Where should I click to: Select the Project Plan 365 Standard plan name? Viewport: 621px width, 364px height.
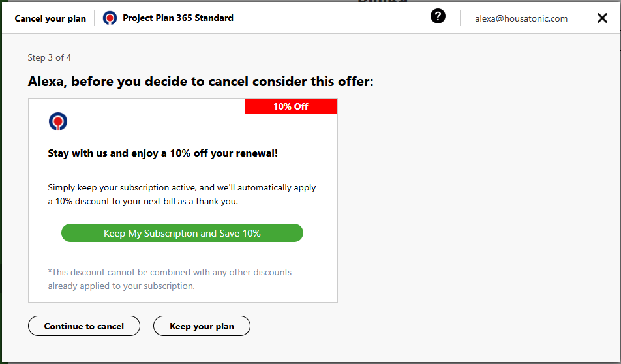[178, 18]
